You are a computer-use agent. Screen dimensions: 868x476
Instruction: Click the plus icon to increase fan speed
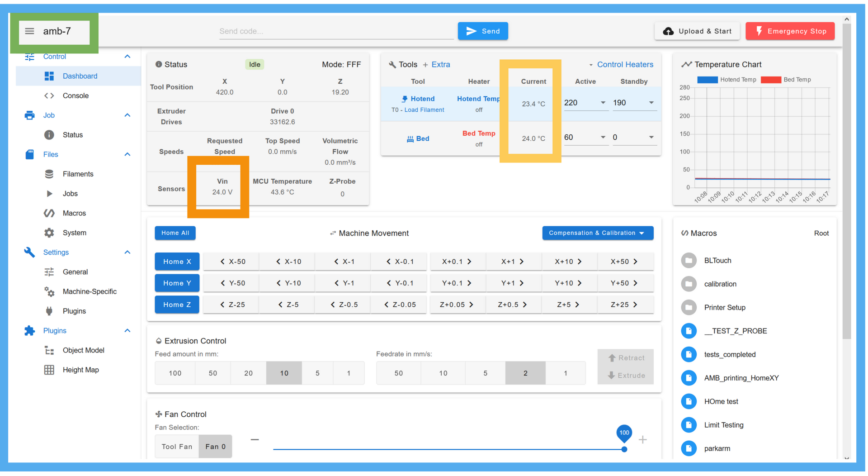[642, 440]
